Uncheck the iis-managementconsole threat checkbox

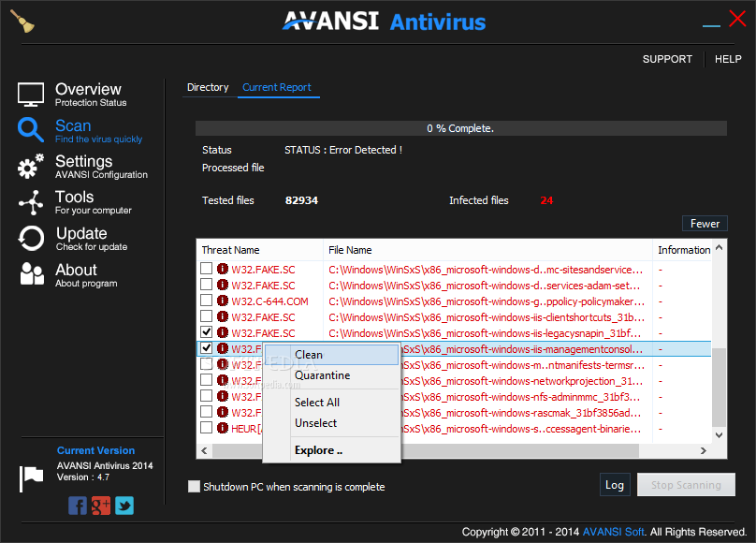click(x=207, y=347)
